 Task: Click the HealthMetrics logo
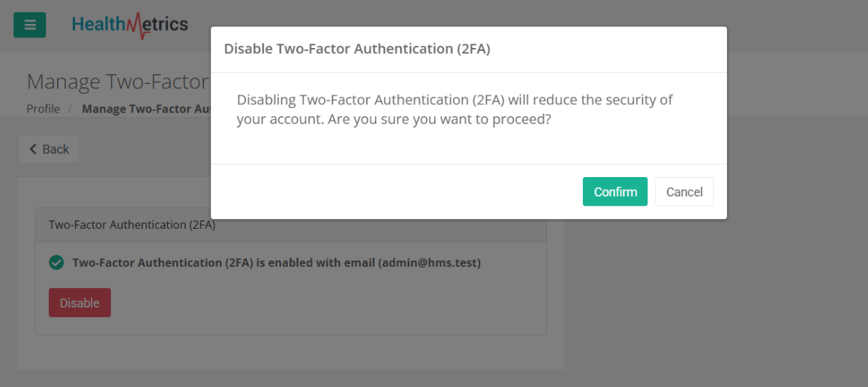click(130, 25)
